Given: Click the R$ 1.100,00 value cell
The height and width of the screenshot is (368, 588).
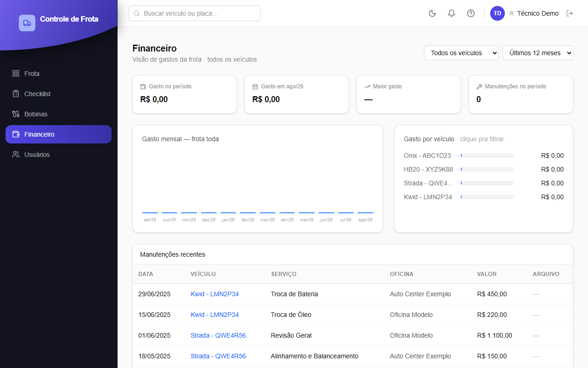Looking at the screenshot, I should point(495,335).
